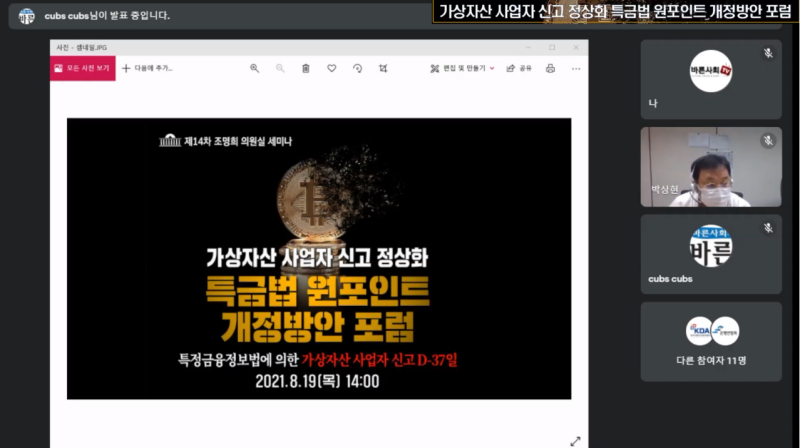Open the '다른 참여자 11명' tile
800x448 pixels.
click(711, 341)
